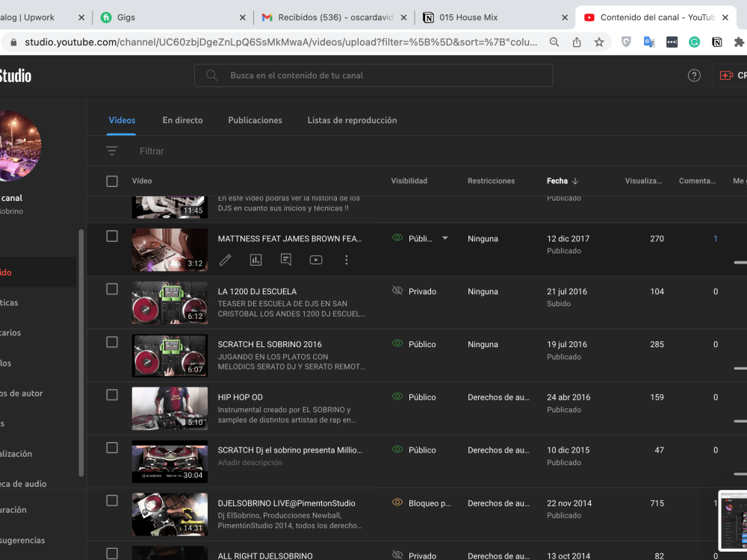Click the filter lines icon
747x560 pixels.
[112, 151]
